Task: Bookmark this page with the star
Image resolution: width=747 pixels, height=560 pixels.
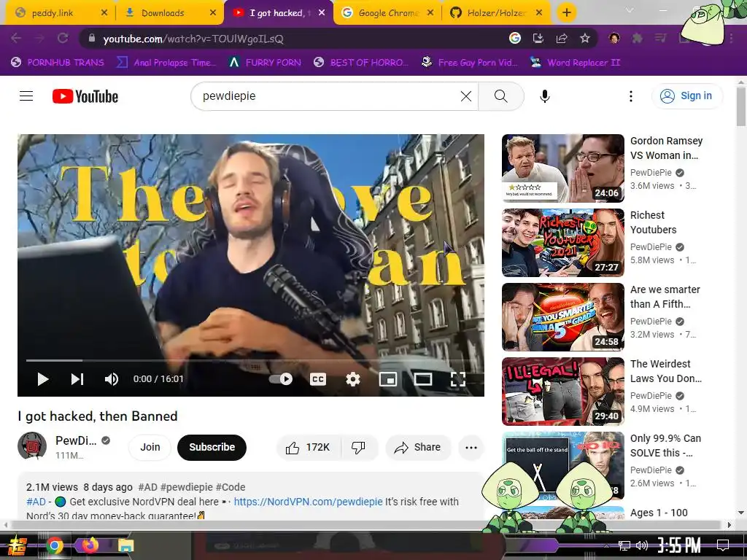Action: tap(584, 39)
